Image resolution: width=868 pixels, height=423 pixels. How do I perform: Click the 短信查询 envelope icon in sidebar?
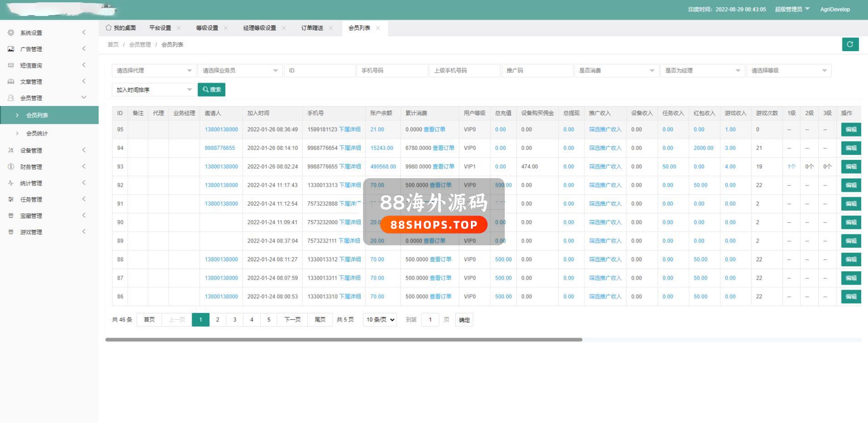pos(11,65)
